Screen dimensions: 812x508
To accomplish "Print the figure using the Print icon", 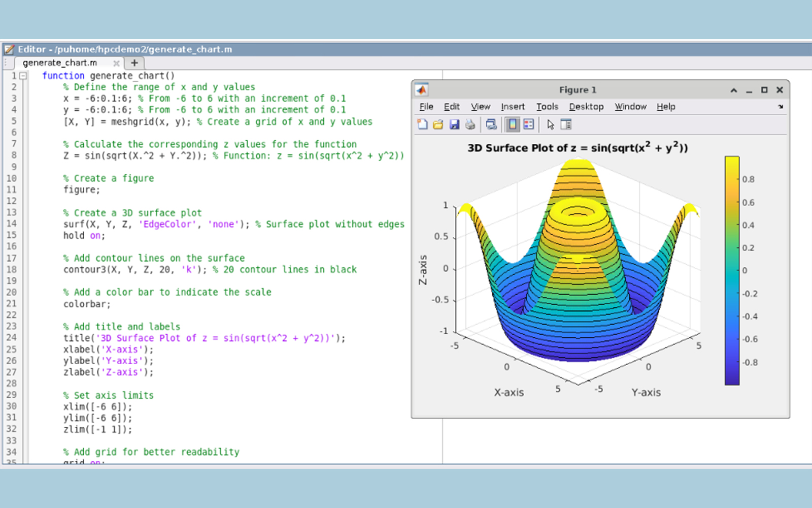I will [x=470, y=124].
